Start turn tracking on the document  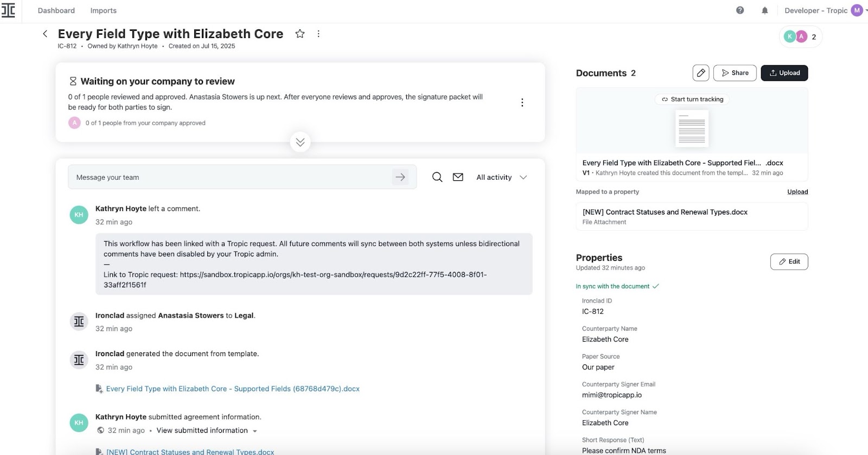click(x=692, y=99)
